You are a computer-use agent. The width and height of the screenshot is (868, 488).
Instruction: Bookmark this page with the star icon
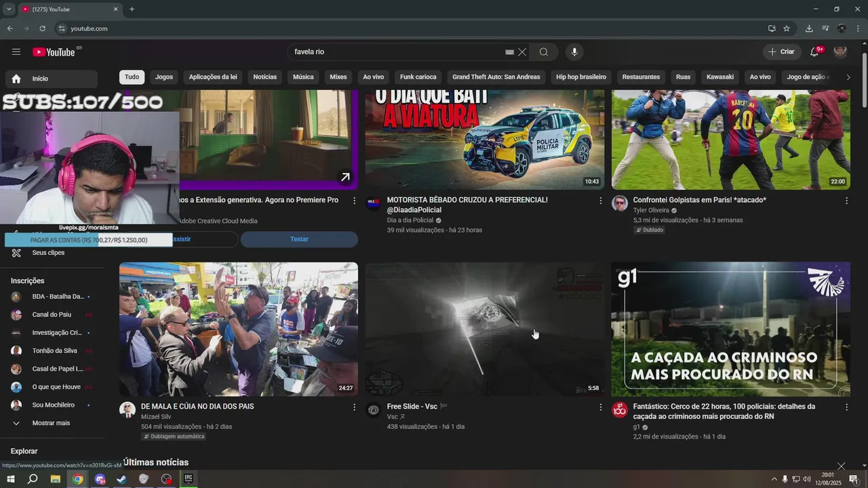(x=787, y=28)
